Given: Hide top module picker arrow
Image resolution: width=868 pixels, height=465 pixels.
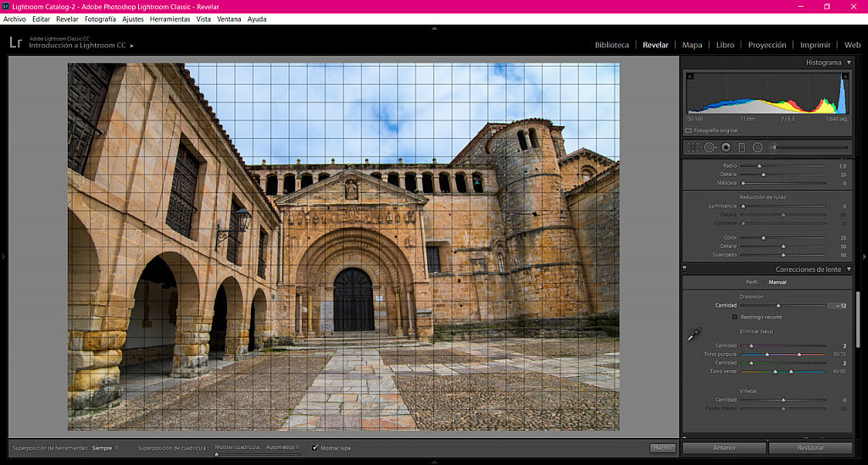Looking at the screenshot, I should pyautogui.click(x=434, y=28).
